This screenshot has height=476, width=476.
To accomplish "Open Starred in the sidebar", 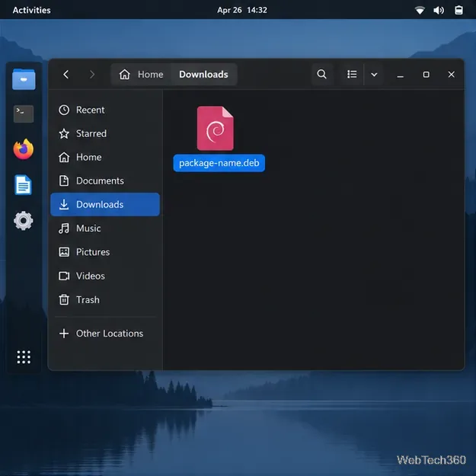I will [105, 133].
